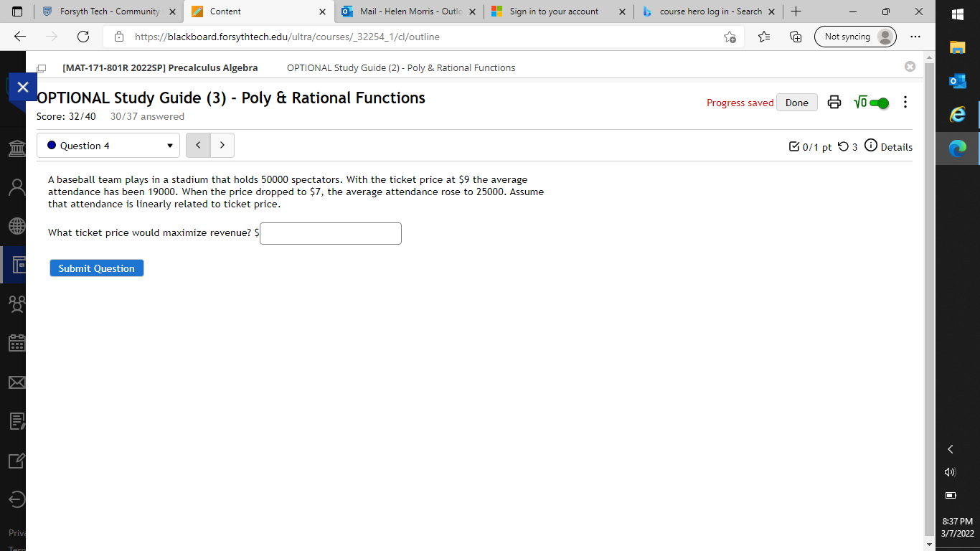Open the tab actions menu icon
980x551 pixels.
pyautogui.click(x=17, y=11)
